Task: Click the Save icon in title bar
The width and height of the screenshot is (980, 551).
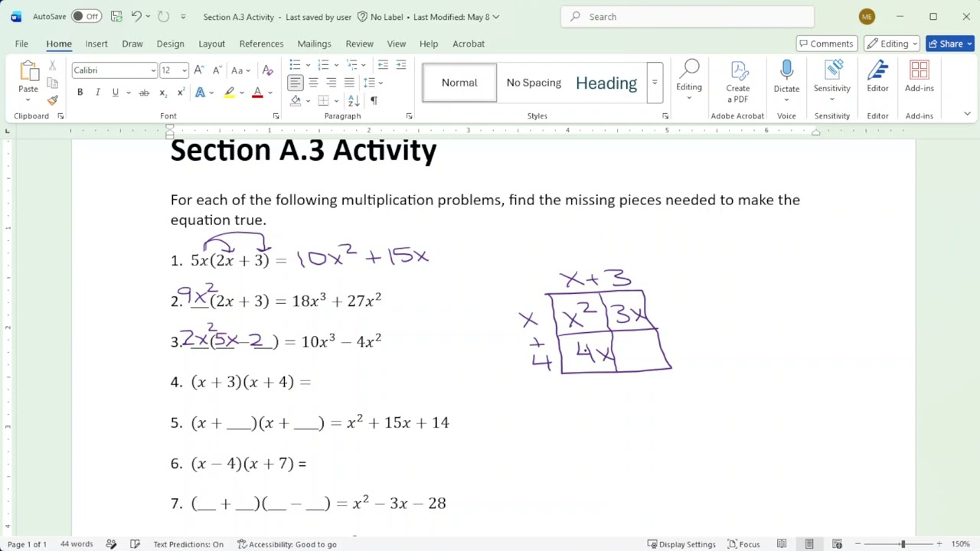Action: [x=116, y=16]
